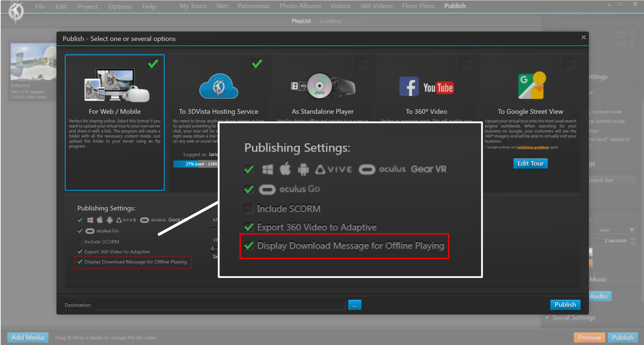Switch to the Photo Albums tab
The image size is (644, 345).
click(300, 6)
